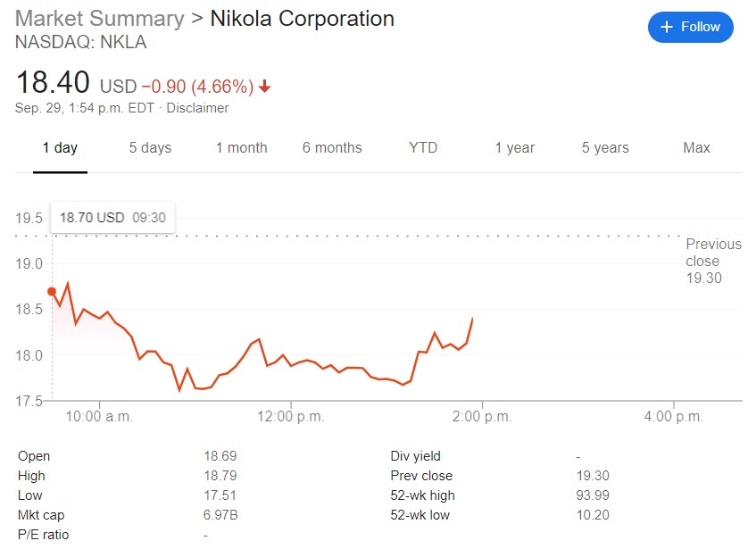756x549 pixels.
Task: Open the 6 months chart view
Action: coord(332,148)
